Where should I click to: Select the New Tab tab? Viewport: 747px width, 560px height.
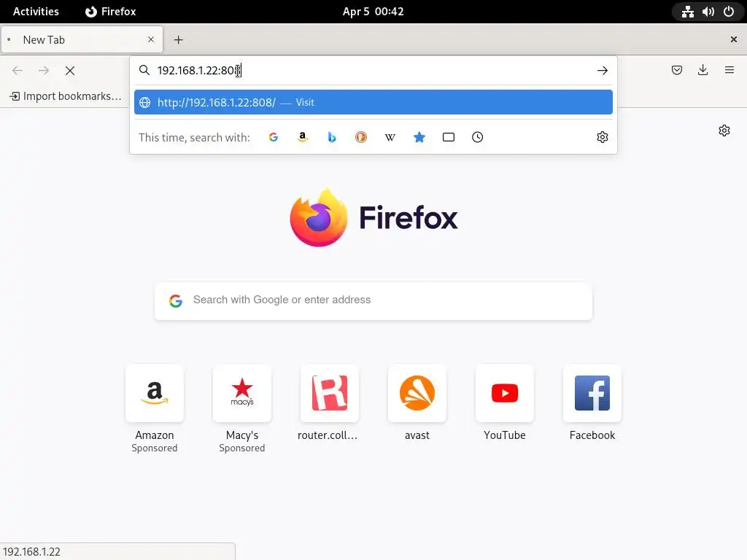coord(82,39)
